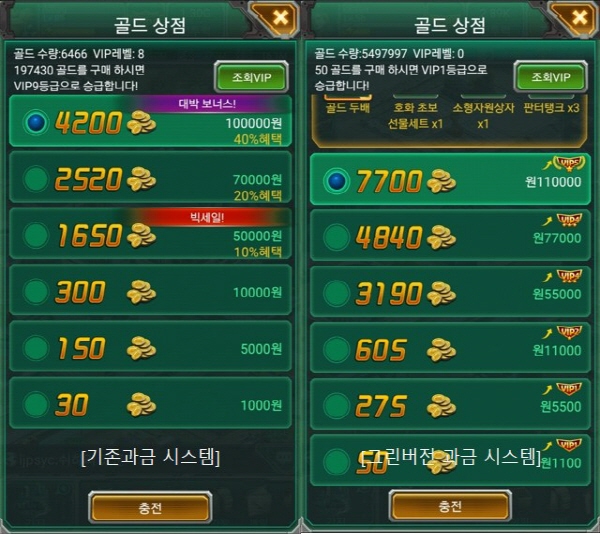Click VIP1 badge above 원5500 price
The height and width of the screenshot is (534, 600).
tap(570, 388)
